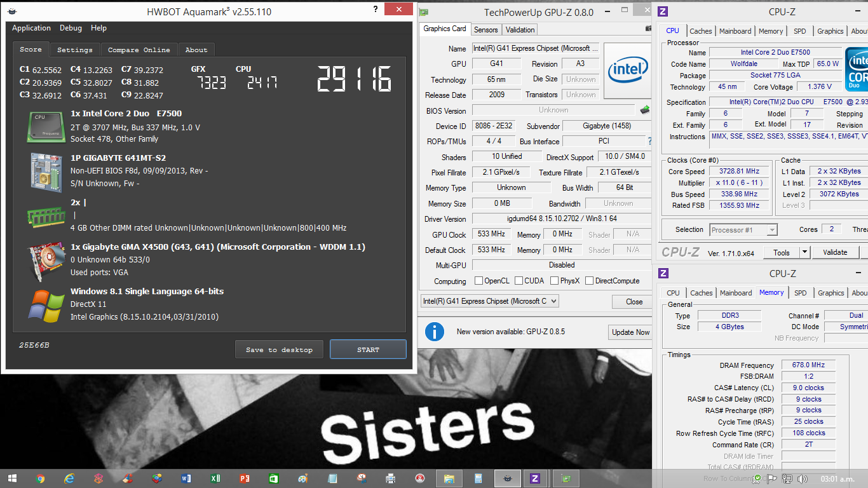Select the Graphics Card tab in GPU-Z
Viewport: 868px width, 488px height.
tap(445, 29)
